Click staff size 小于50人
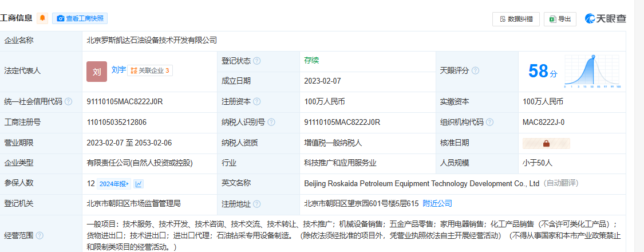644x252 pixels. 538,163
